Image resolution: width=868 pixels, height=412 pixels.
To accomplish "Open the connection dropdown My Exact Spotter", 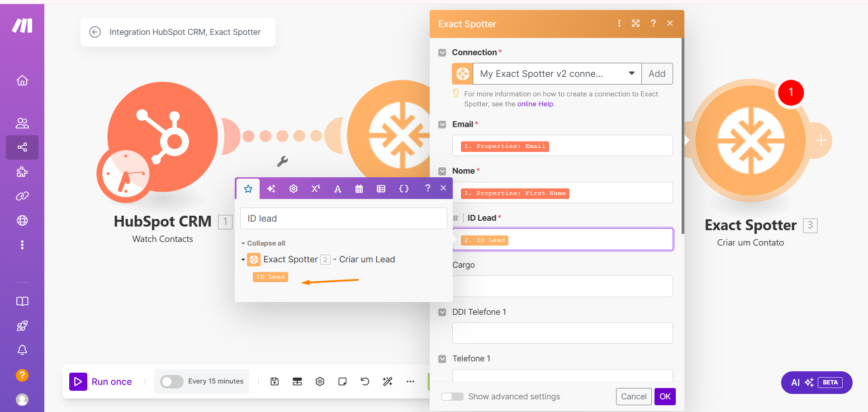I will (557, 74).
